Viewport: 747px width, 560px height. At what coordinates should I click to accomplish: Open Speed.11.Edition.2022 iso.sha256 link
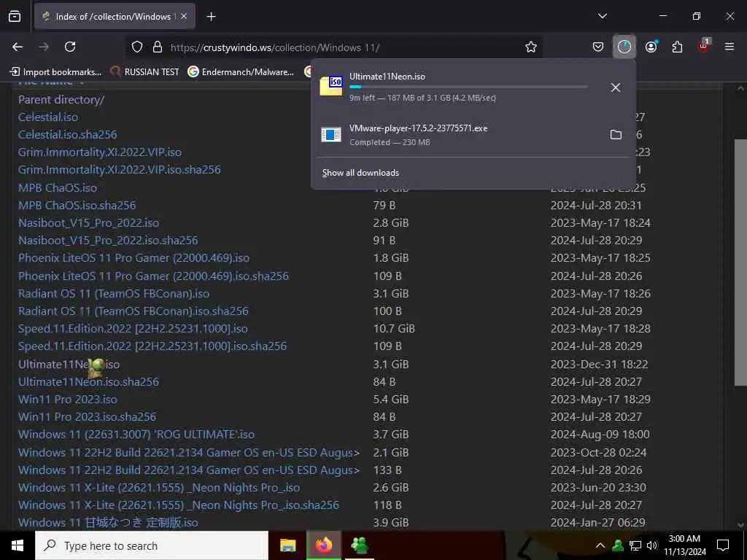coord(152,346)
